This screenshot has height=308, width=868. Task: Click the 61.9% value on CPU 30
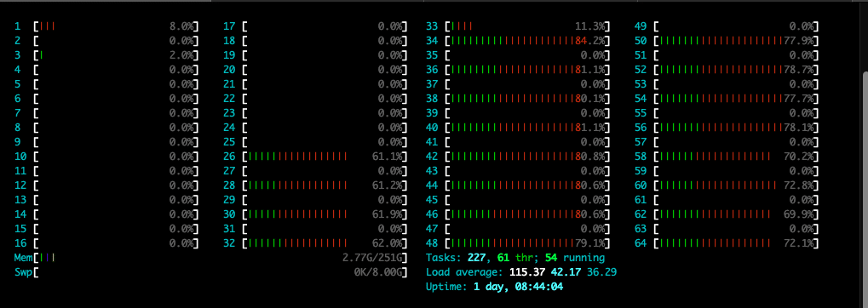click(387, 214)
